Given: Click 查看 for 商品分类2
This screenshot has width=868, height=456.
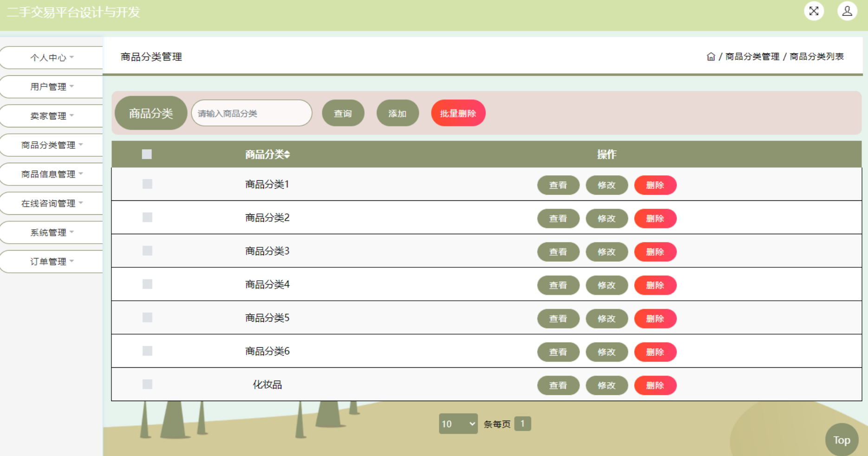Looking at the screenshot, I should (x=558, y=218).
